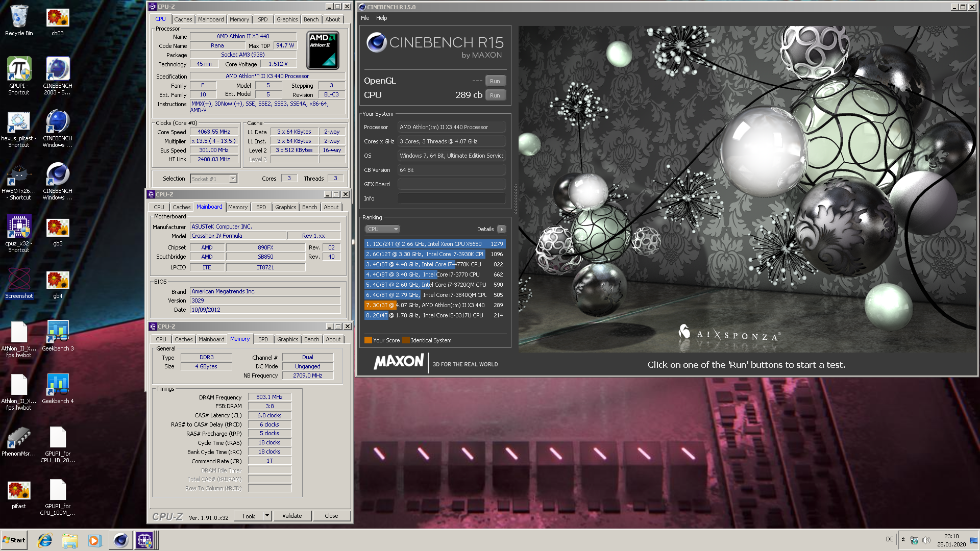Open Windows Explorer folder in taskbar
The width and height of the screenshot is (980, 551).
[70, 540]
